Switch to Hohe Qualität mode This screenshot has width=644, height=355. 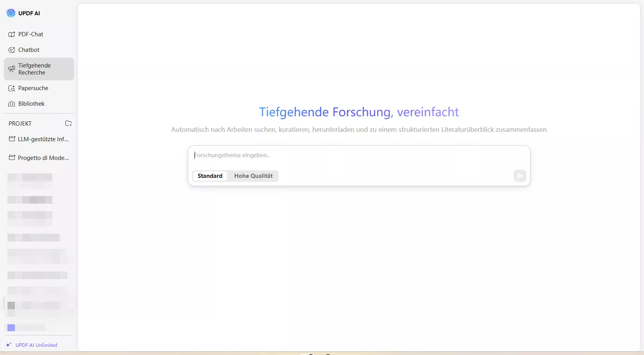click(x=253, y=176)
